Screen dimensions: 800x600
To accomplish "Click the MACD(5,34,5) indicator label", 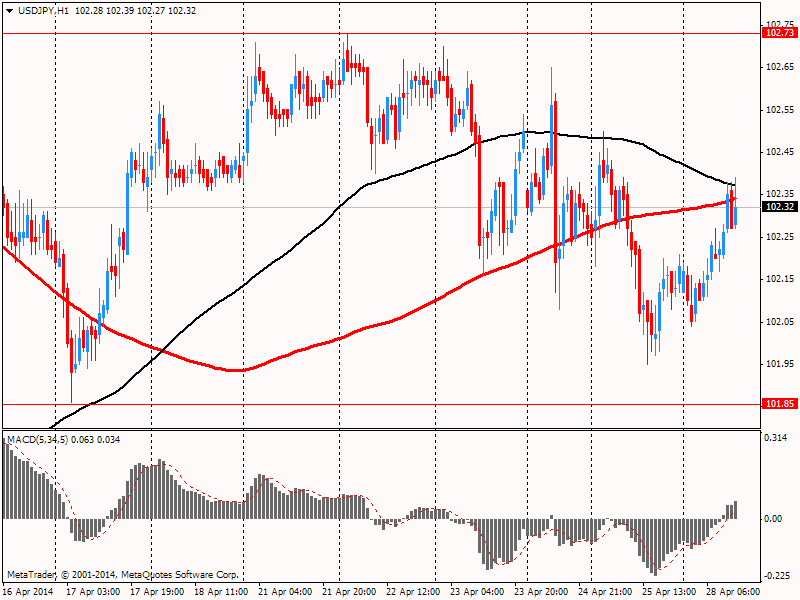I will (40, 440).
